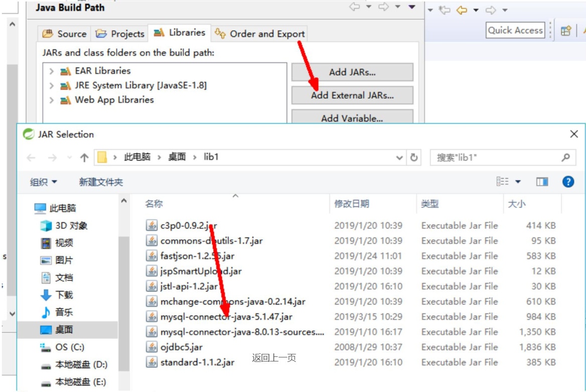Click the change view icon

click(x=502, y=181)
